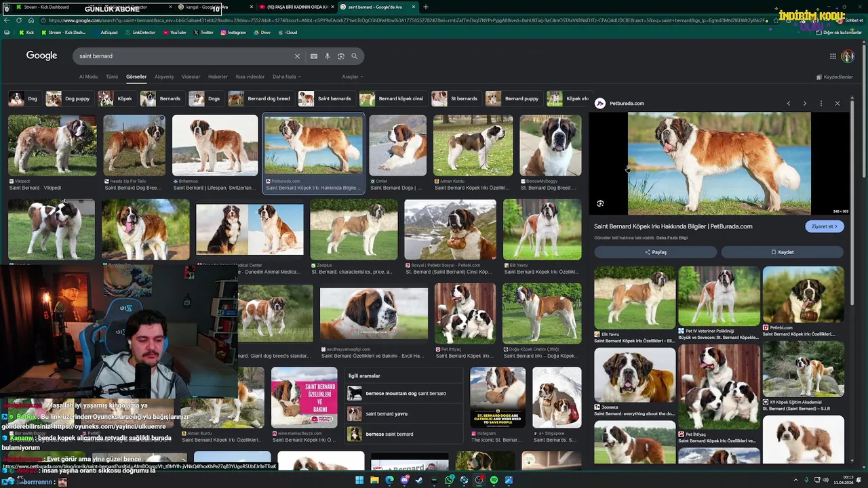Open the iCloud bookmark
The height and width of the screenshot is (488, 868).
(x=287, y=33)
